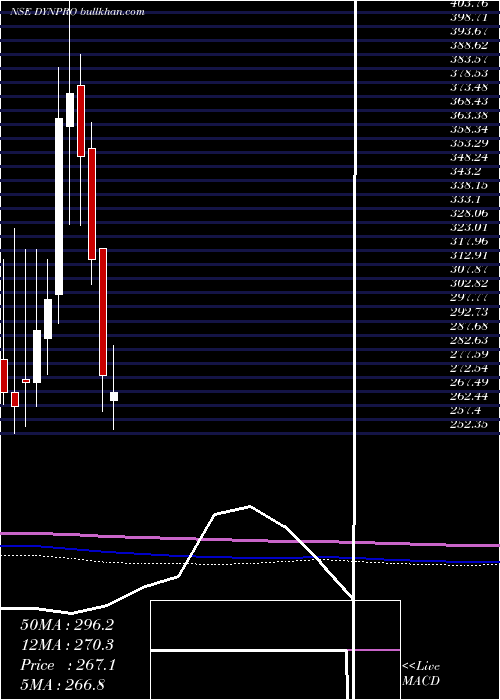
Task: Click the 353.29 price axis label
Action: [x=469, y=143]
